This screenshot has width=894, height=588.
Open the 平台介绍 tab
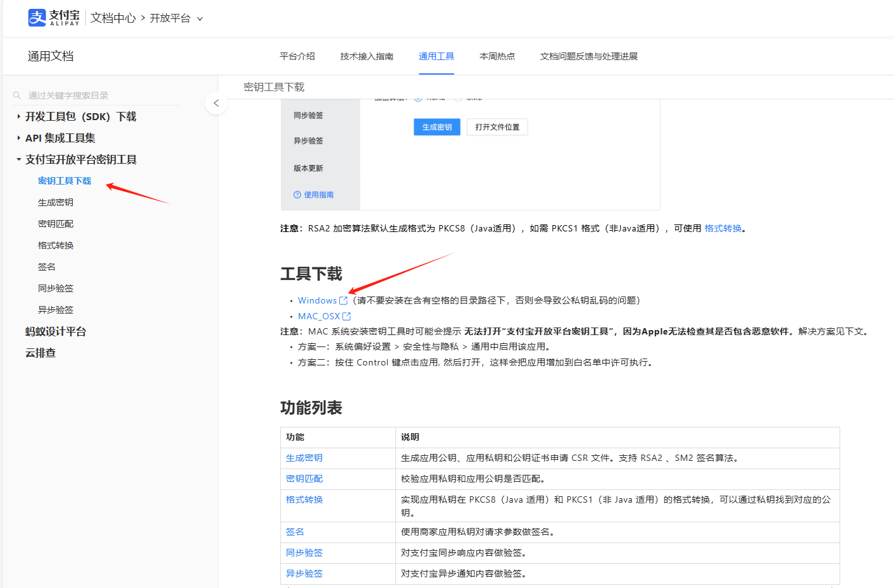pos(297,56)
